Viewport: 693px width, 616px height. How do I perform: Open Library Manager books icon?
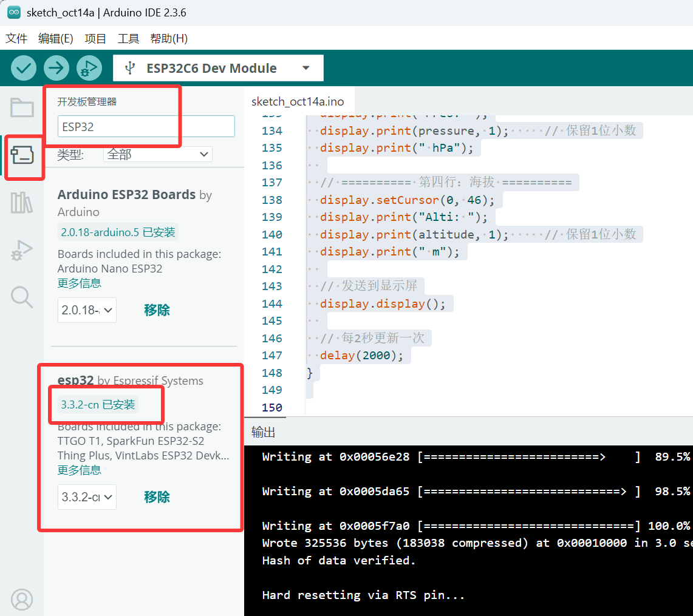(22, 203)
